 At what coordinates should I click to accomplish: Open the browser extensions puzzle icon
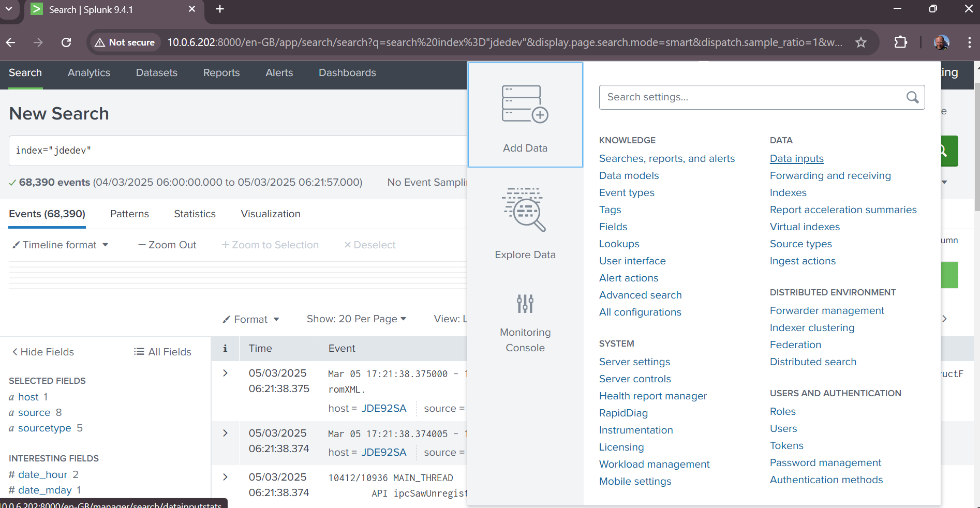[900, 42]
